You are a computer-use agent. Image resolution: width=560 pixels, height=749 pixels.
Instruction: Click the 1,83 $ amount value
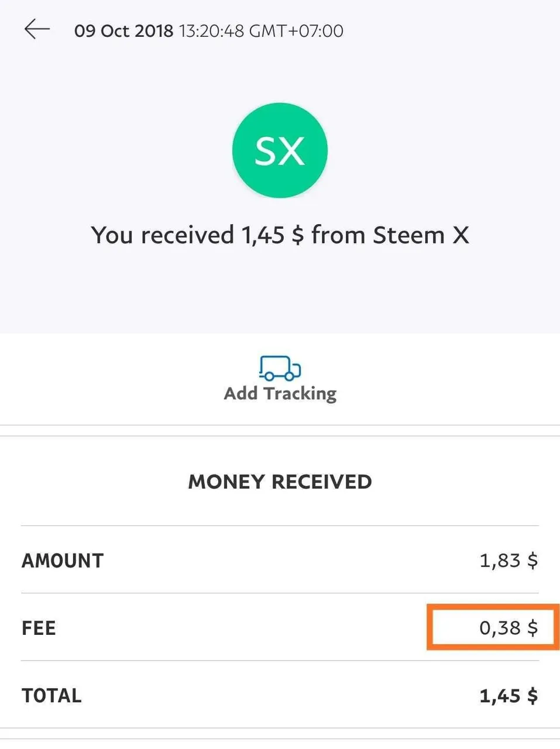pos(509,561)
